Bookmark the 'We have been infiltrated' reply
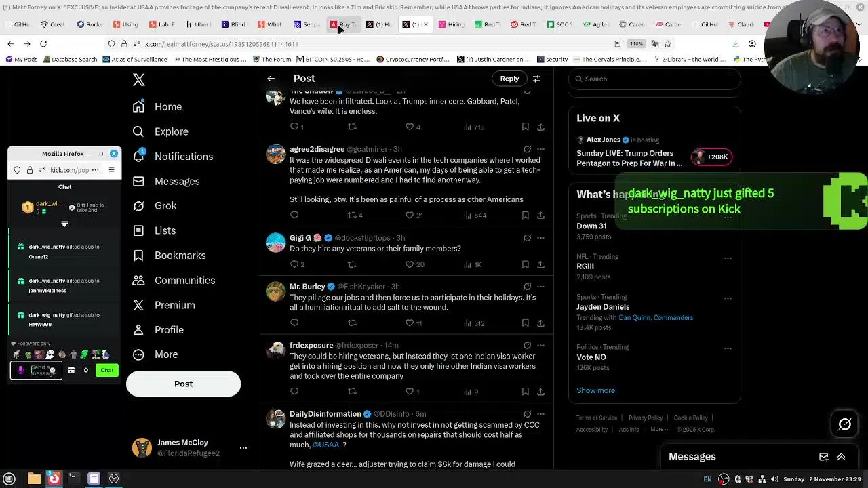This screenshot has width=868, height=488. click(x=525, y=127)
